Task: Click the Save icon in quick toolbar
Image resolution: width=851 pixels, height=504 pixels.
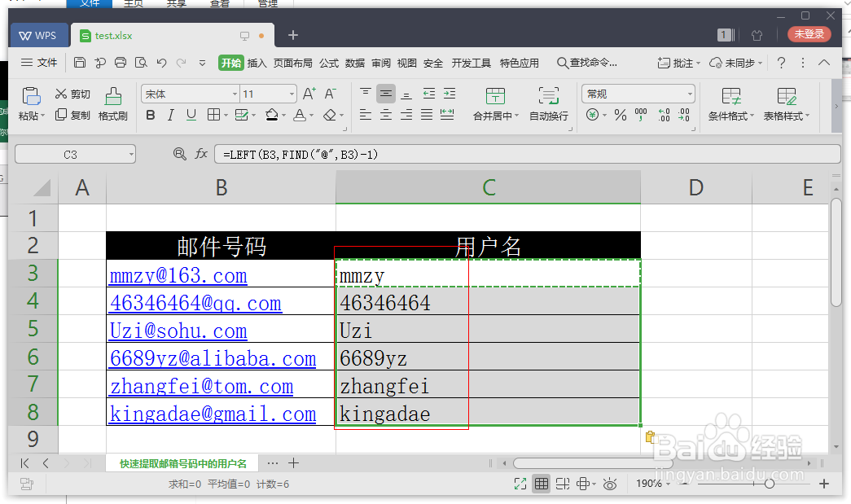Action: point(80,63)
